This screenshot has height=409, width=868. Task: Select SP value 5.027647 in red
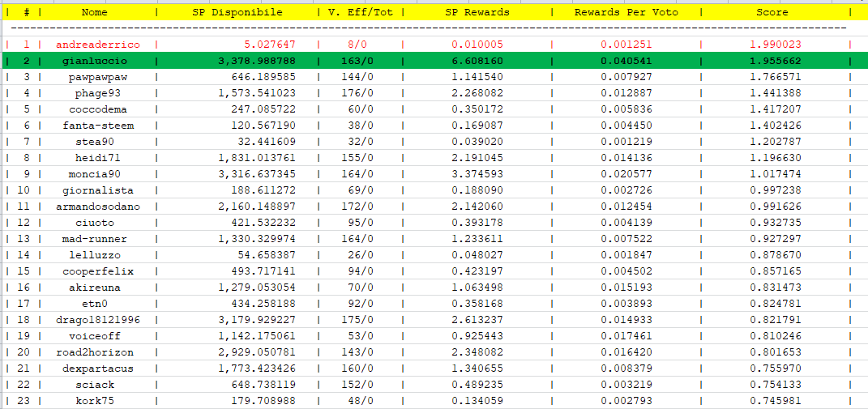270,45
